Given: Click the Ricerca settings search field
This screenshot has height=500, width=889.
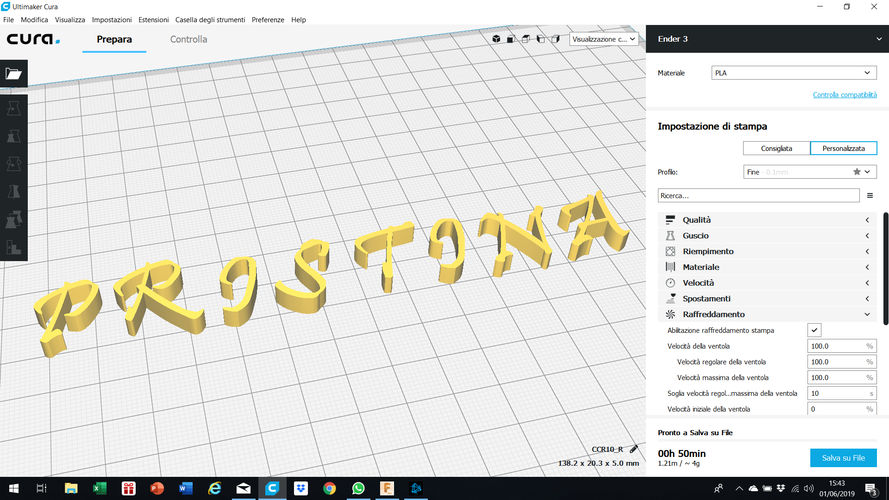Looking at the screenshot, I should pos(759,196).
